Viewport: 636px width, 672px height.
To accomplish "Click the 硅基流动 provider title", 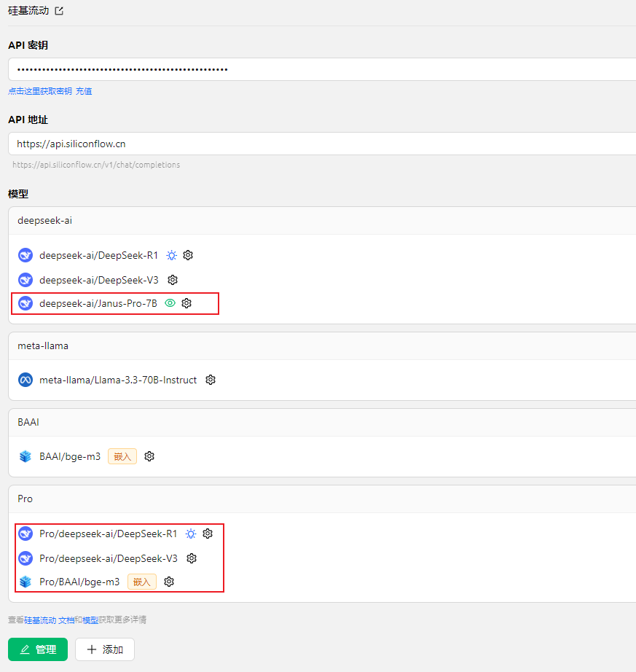I will 28,11.
